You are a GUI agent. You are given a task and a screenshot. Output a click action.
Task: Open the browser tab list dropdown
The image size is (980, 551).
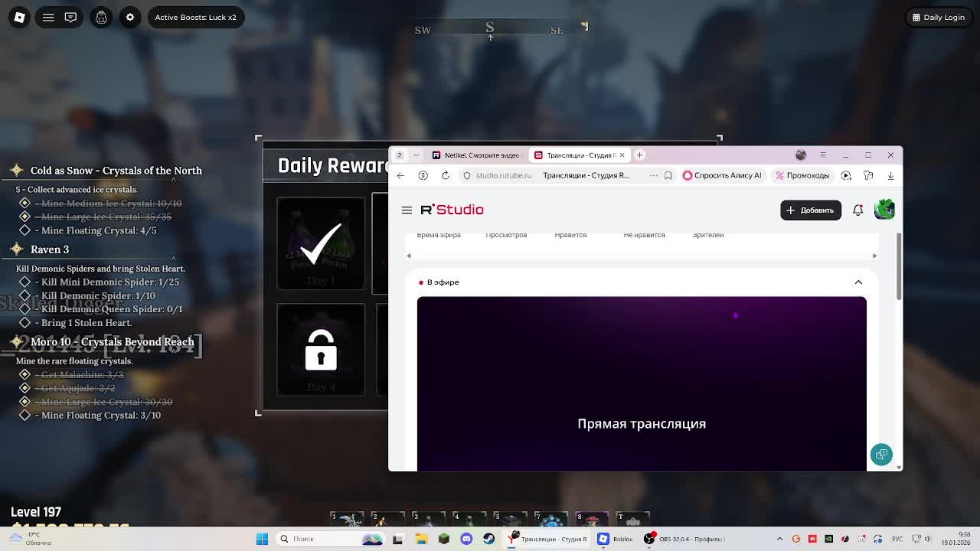tap(416, 155)
